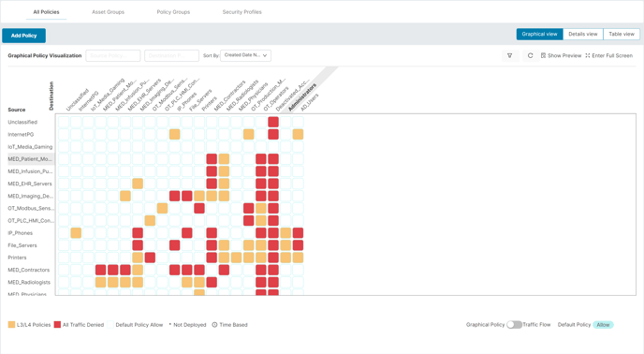Select orange cell InternetPG to IP_Phones
644x354 pixels.
pyautogui.click(x=174, y=135)
